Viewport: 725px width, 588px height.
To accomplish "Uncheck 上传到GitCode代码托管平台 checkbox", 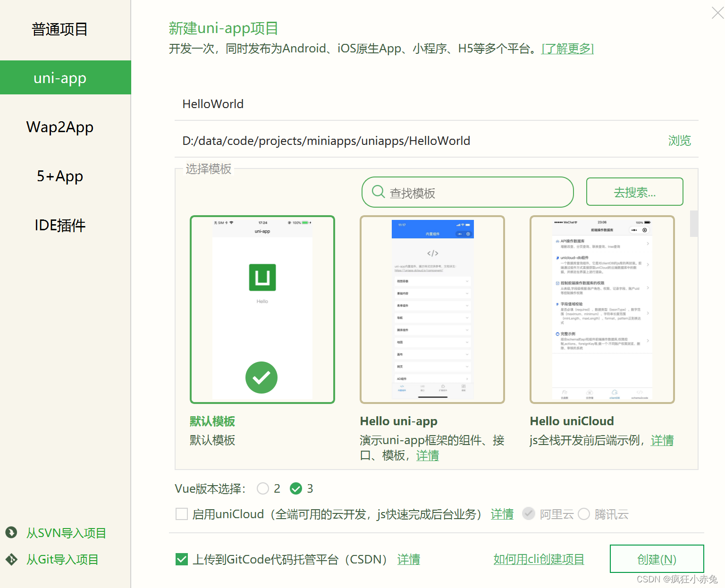I will pyautogui.click(x=182, y=559).
